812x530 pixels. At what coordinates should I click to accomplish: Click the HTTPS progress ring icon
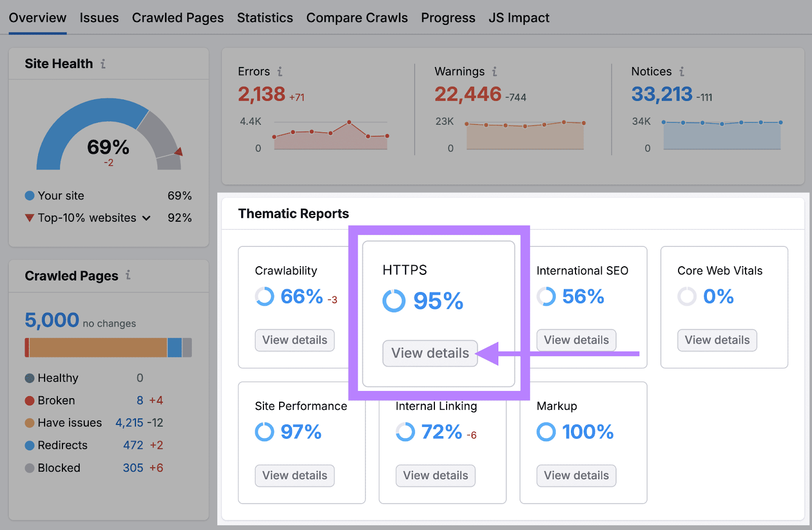[394, 301]
